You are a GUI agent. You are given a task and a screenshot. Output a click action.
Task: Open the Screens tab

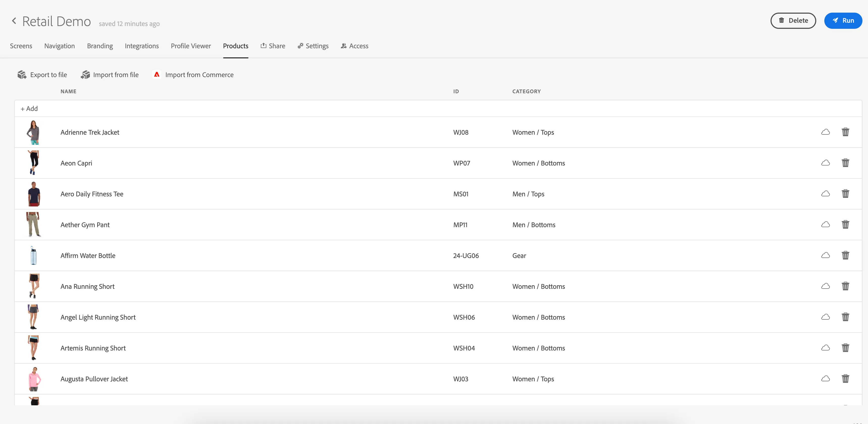[21, 46]
